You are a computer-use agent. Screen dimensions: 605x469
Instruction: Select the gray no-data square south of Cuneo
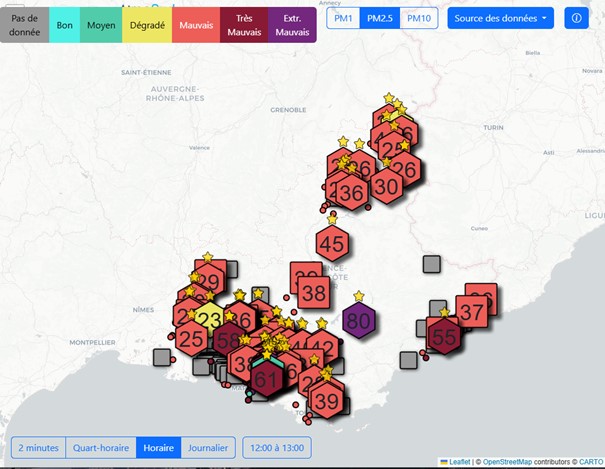[431, 264]
